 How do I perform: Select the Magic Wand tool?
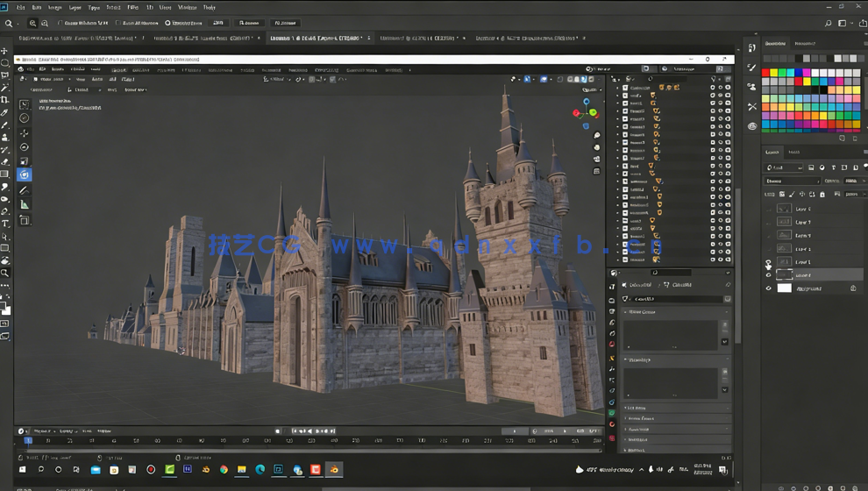tap(5, 88)
